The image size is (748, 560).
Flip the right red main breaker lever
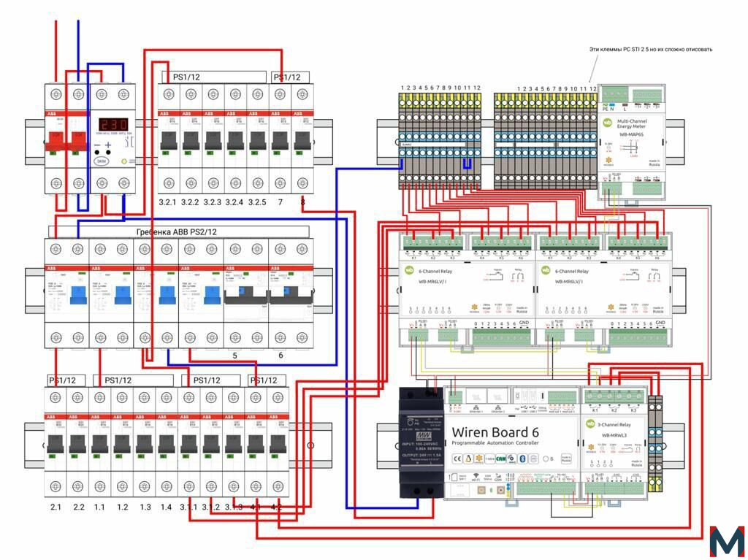pyautogui.click(x=78, y=141)
